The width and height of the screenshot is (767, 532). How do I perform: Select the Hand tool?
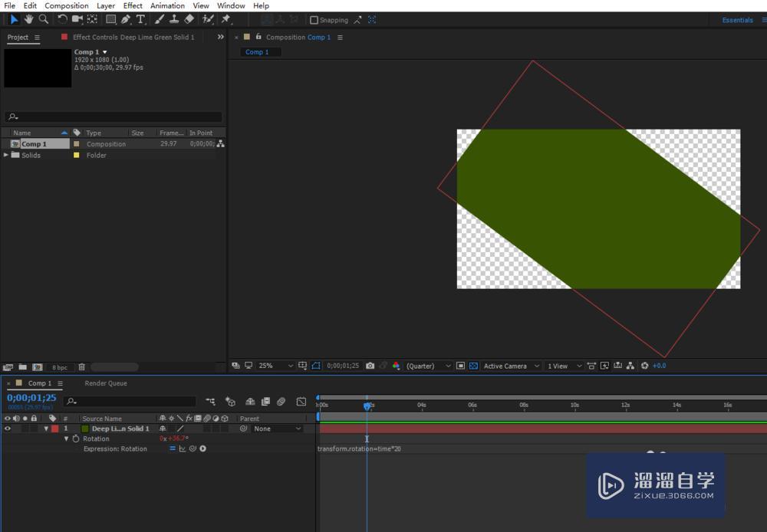(x=29, y=20)
